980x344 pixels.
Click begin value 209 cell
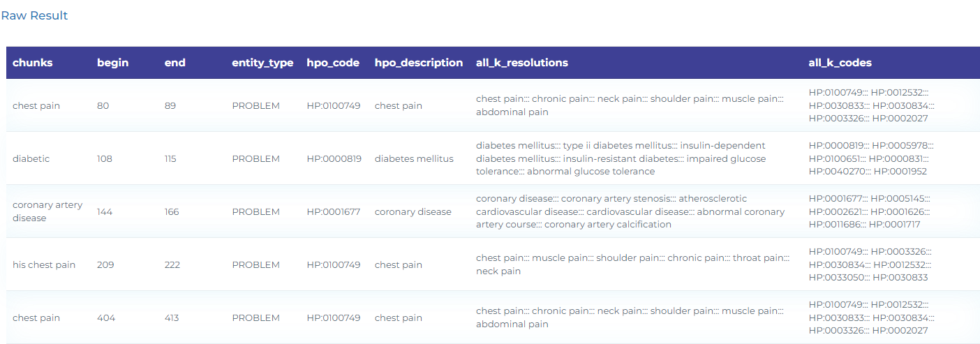pyautogui.click(x=105, y=265)
